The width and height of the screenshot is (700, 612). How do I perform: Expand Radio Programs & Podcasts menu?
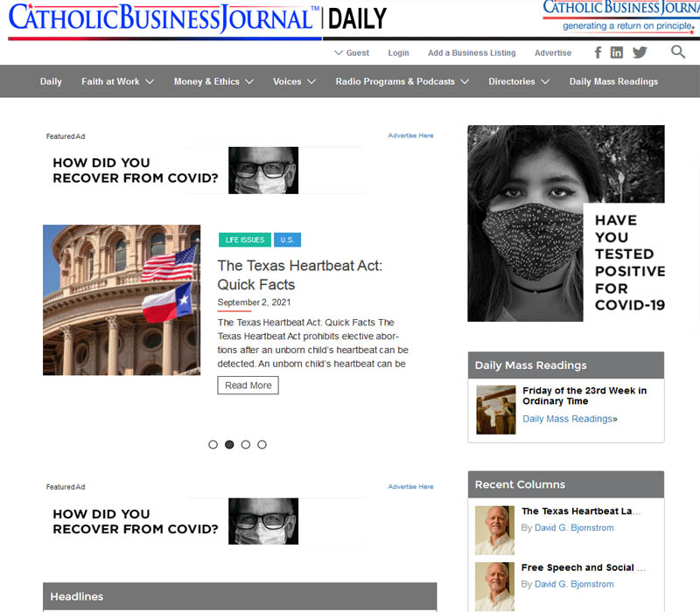click(402, 81)
